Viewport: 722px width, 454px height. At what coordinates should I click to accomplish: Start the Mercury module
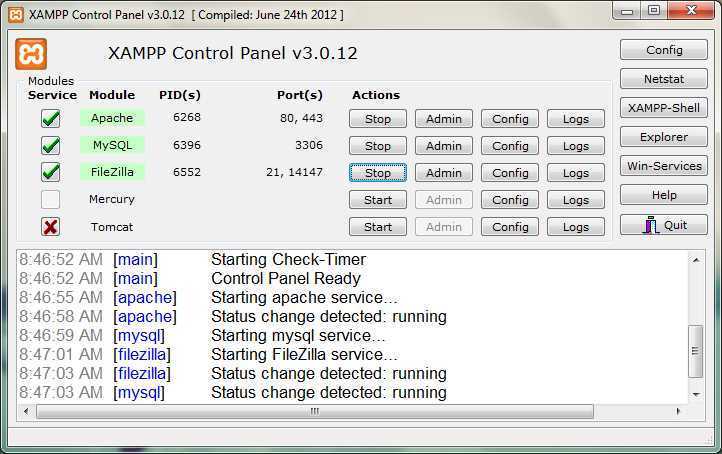pos(378,200)
